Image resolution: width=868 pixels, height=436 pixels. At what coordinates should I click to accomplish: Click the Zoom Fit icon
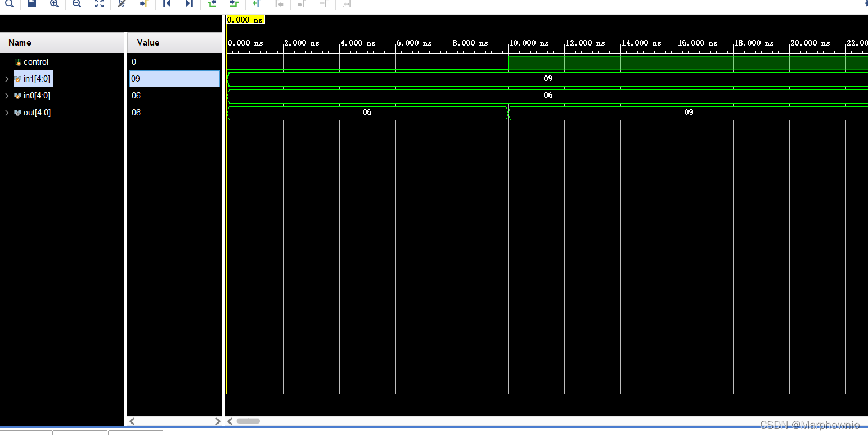click(x=99, y=3)
